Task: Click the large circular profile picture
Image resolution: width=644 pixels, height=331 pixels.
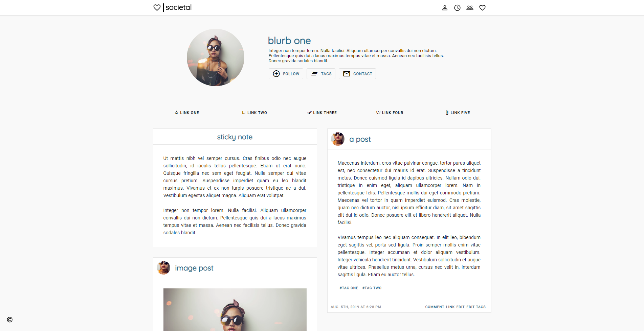Action: pyautogui.click(x=216, y=57)
